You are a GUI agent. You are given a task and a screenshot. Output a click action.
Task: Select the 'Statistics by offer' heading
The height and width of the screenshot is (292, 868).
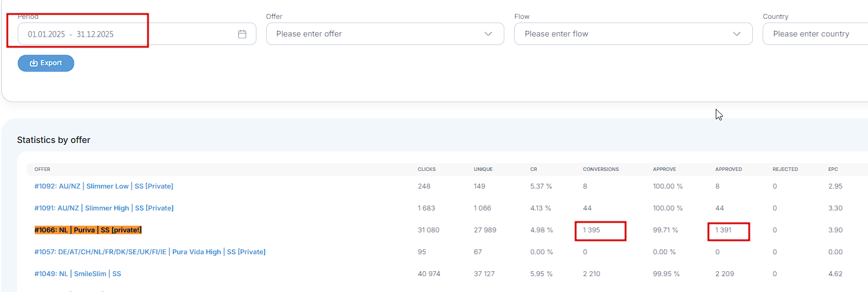[54, 140]
